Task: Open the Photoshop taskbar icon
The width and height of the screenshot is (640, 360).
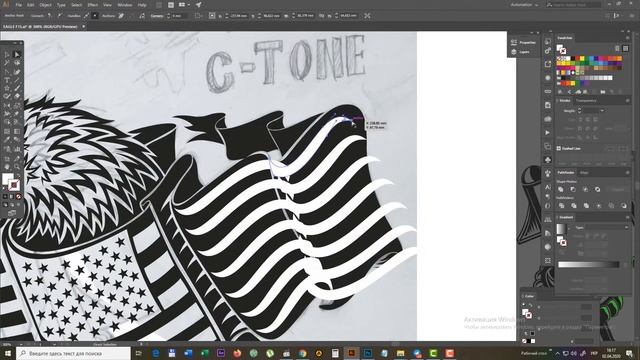Action: click(x=367, y=353)
